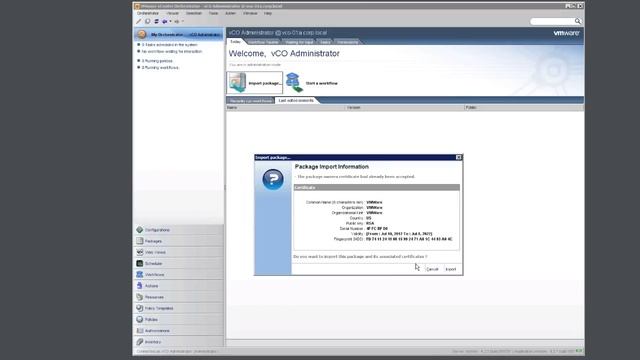The height and width of the screenshot is (360, 640).
Task: Click the Welcome, vCO Administrator heading
Action: pos(284,53)
